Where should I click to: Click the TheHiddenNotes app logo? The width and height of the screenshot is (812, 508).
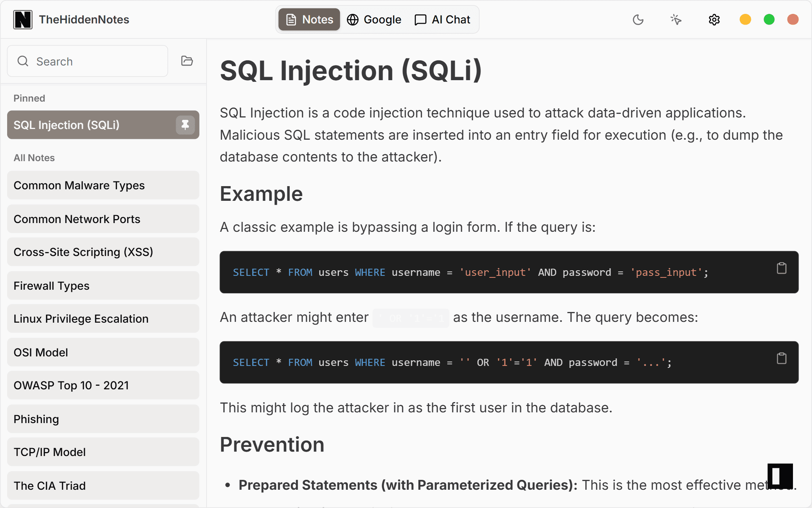pos(23,19)
